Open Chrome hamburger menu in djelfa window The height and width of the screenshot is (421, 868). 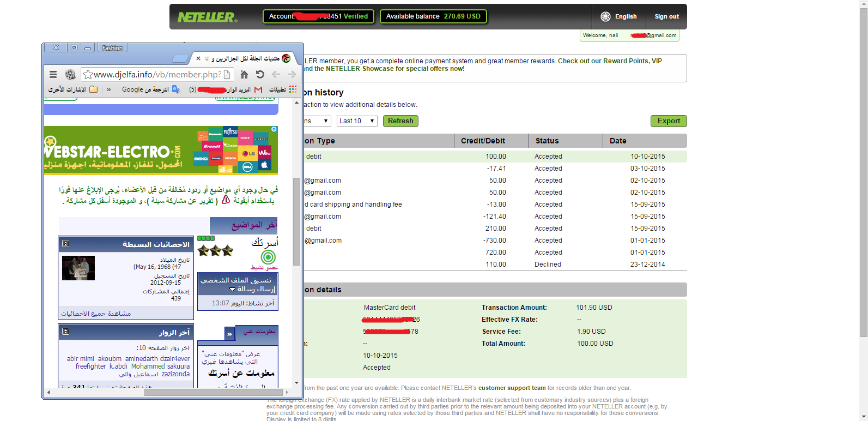(53, 75)
